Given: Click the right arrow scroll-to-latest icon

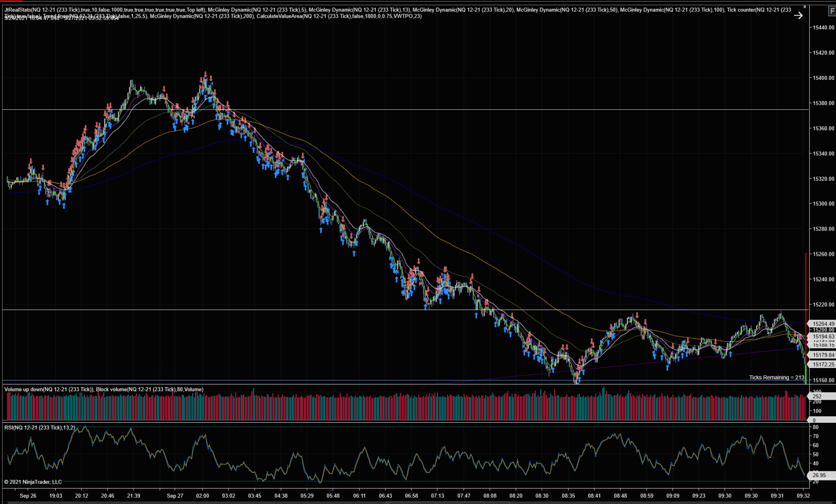Looking at the screenshot, I should [x=798, y=15].
